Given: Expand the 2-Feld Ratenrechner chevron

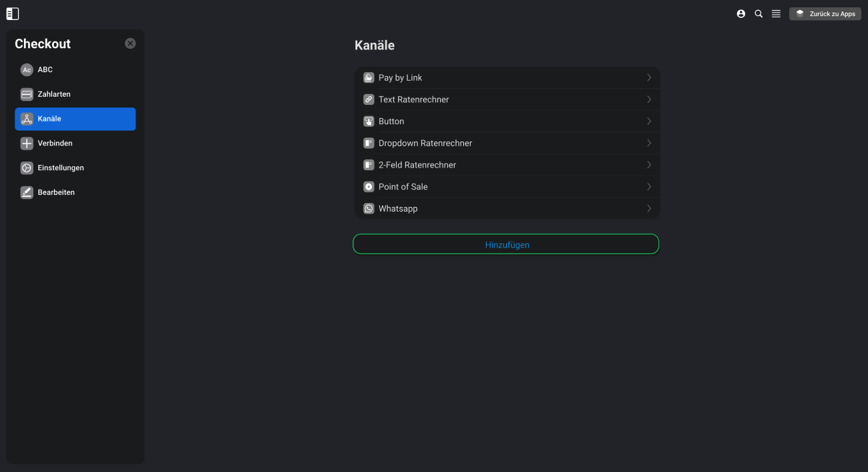Looking at the screenshot, I should [x=648, y=165].
